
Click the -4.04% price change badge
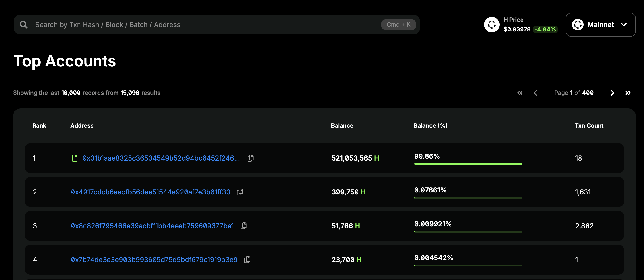[x=545, y=29]
